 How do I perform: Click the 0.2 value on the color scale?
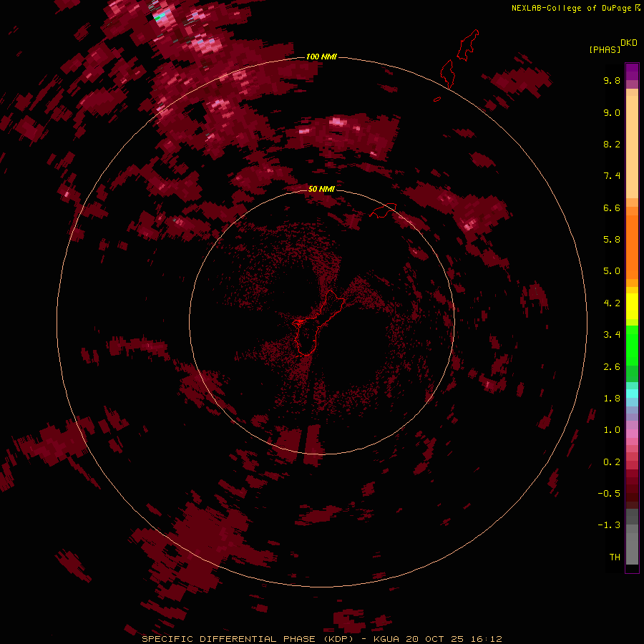[612, 462]
